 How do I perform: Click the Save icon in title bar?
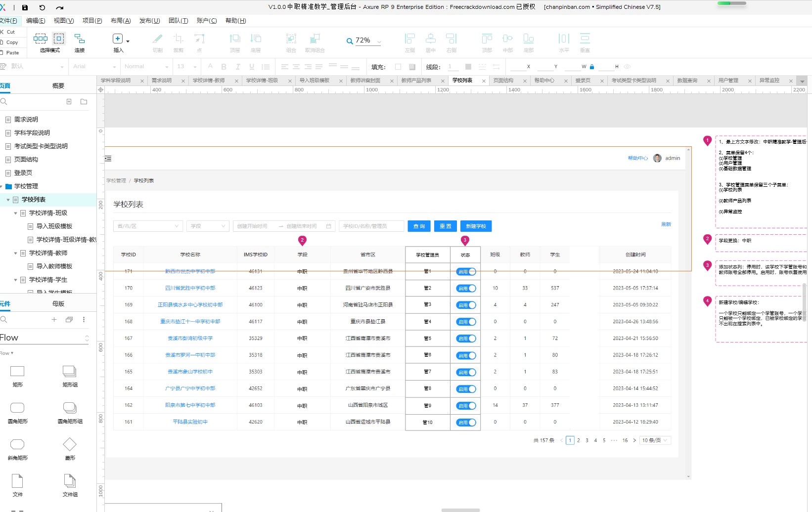click(25, 7)
